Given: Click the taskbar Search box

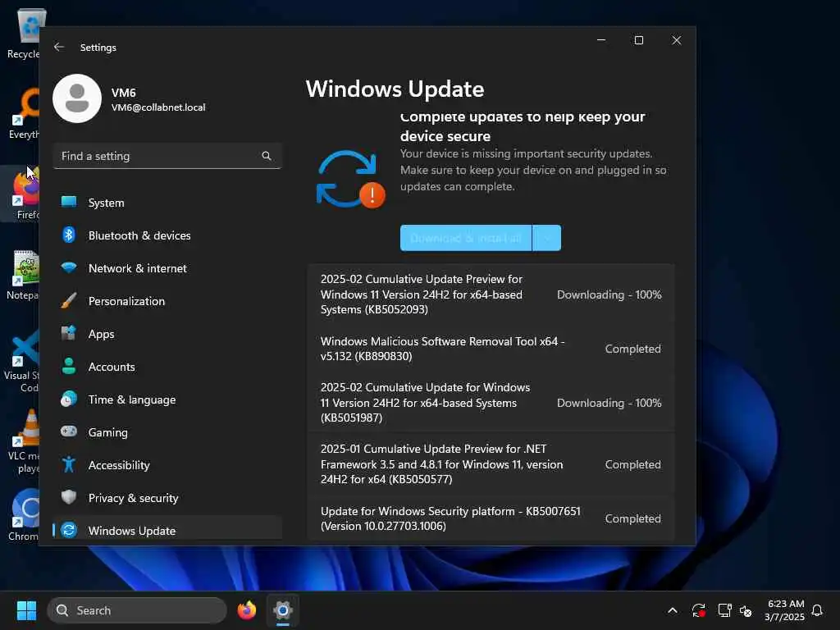Looking at the screenshot, I should 137,610.
